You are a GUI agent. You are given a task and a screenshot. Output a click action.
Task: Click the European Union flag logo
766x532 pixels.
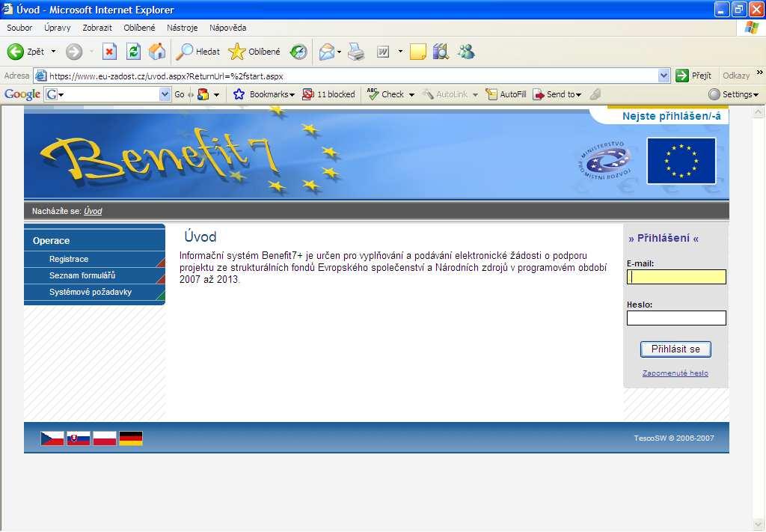coord(681,161)
